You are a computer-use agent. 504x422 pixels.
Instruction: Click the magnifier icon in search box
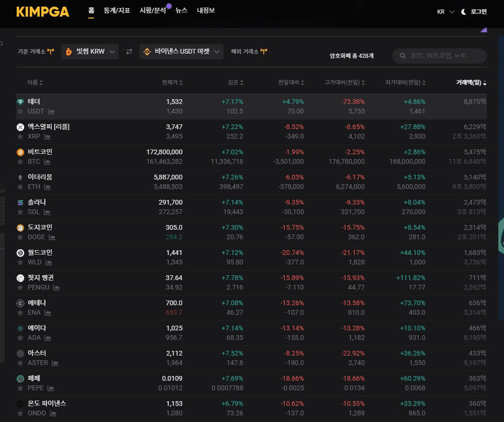(x=403, y=56)
